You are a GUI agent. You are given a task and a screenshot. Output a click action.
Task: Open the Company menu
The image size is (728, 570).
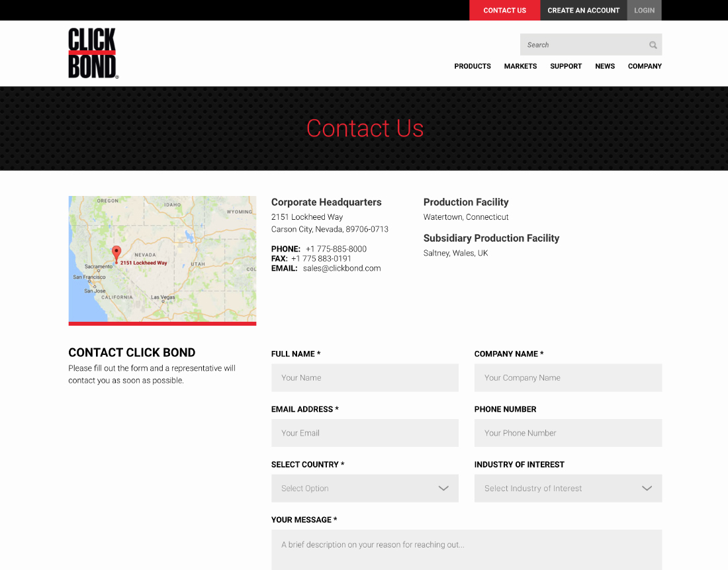pyautogui.click(x=645, y=66)
